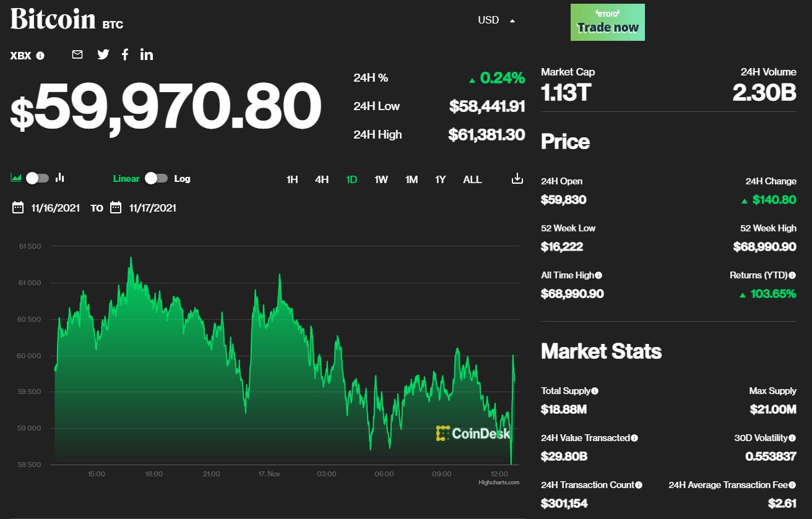This screenshot has height=519, width=812.
Task: Click the 24H Open $59,830 value
Action: [x=563, y=200]
